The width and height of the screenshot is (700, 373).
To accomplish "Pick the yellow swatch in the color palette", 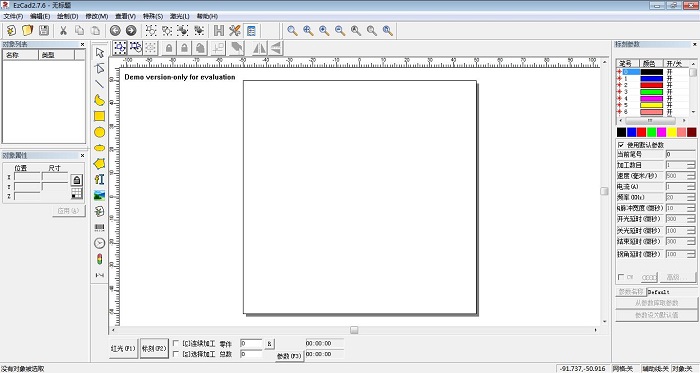I will click(671, 132).
